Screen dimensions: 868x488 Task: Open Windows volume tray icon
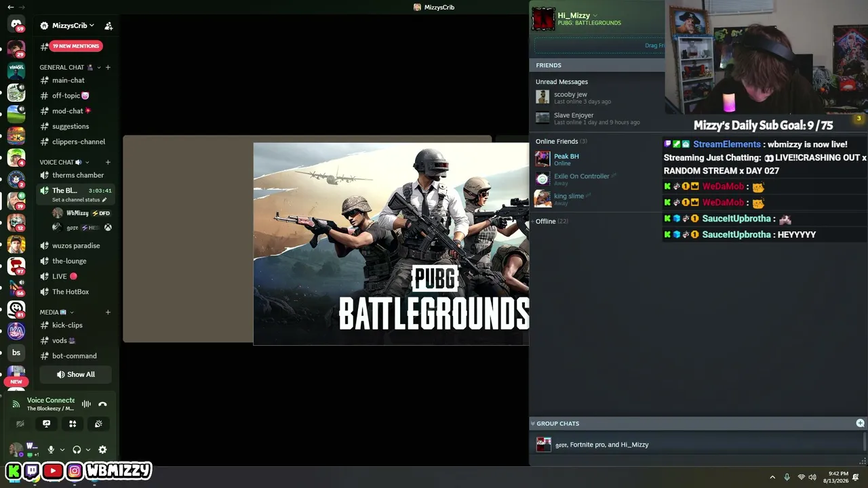click(812, 477)
